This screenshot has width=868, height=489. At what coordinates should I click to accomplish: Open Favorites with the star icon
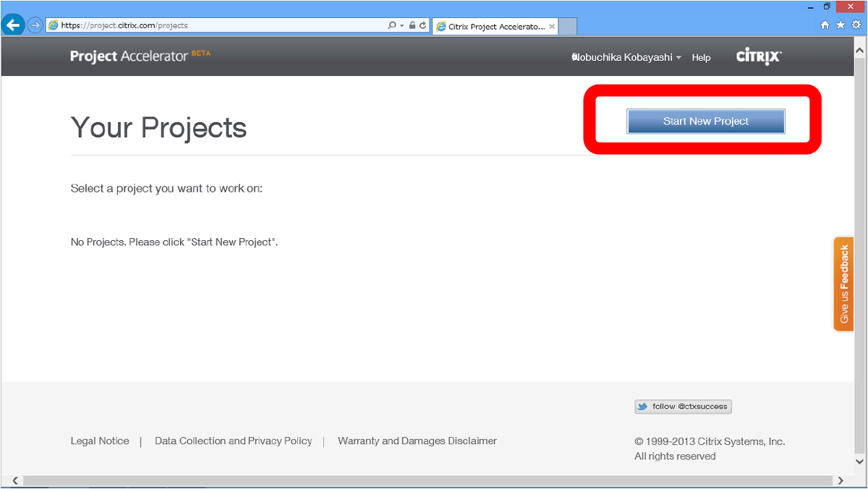pos(841,25)
